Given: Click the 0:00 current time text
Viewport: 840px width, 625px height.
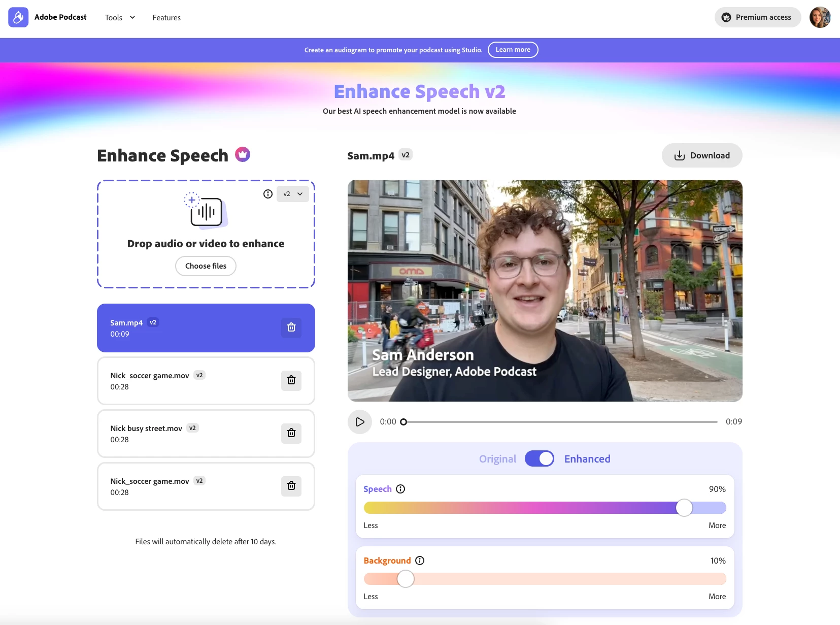Looking at the screenshot, I should point(388,422).
